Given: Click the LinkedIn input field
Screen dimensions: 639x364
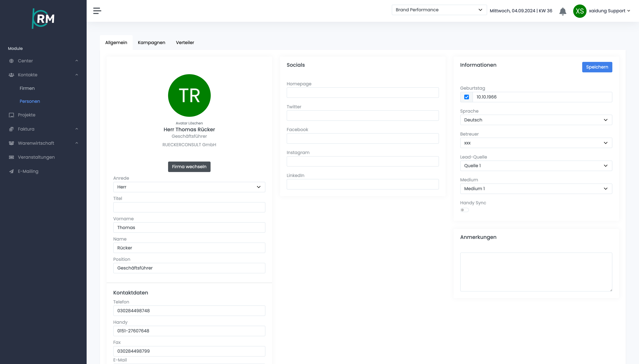Looking at the screenshot, I should [x=362, y=184].
